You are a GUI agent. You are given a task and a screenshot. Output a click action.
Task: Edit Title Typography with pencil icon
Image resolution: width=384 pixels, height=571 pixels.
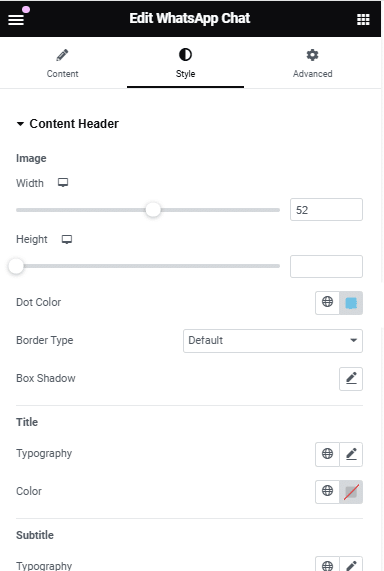(351, 454)
